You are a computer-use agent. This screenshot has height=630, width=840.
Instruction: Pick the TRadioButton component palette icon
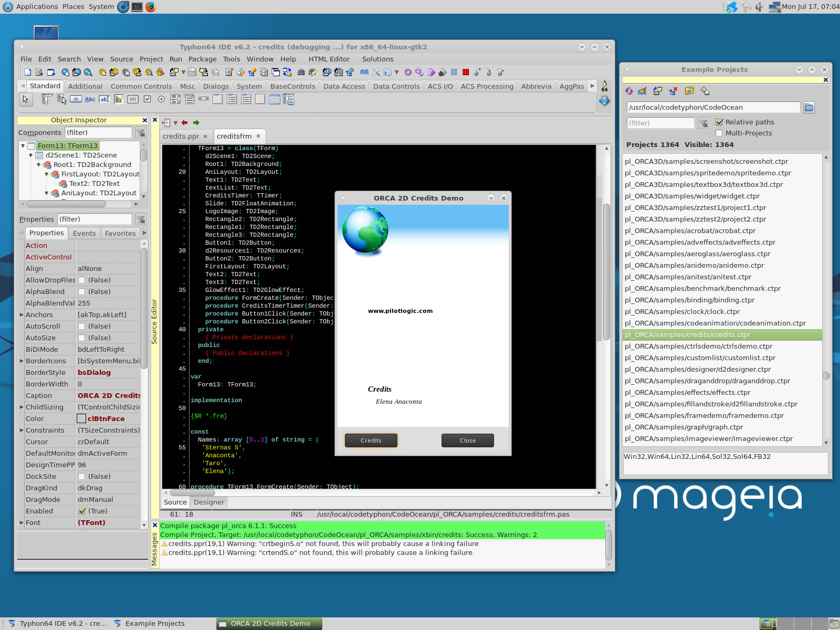point(161,99)
